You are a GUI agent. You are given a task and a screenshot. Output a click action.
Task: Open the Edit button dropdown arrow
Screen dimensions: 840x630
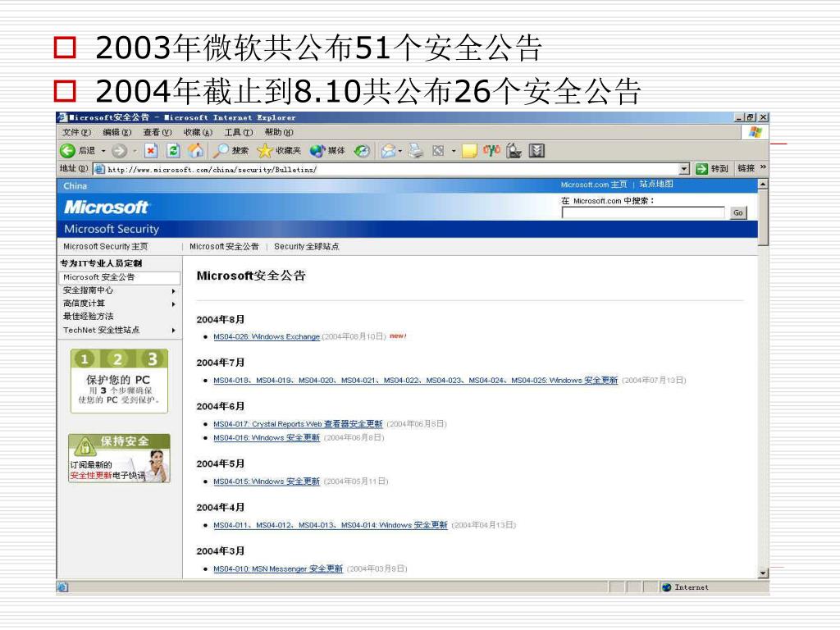click(x=454, y=151)
